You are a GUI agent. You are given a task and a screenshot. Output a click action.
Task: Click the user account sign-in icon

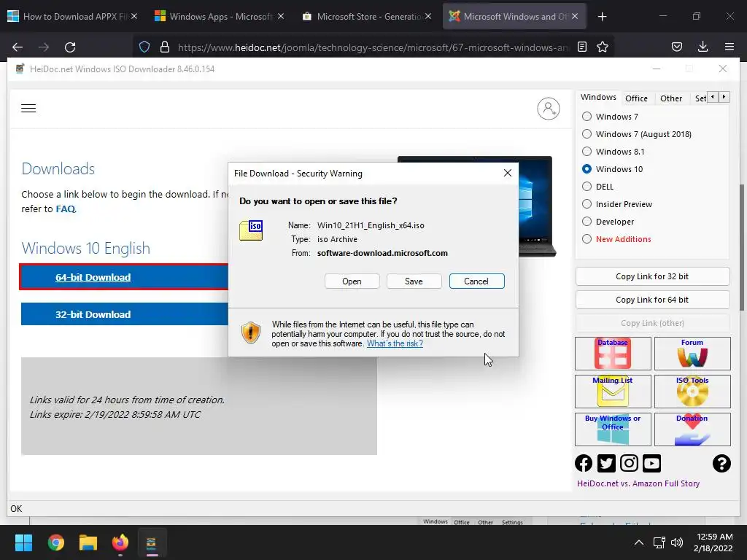pos(549,109)
